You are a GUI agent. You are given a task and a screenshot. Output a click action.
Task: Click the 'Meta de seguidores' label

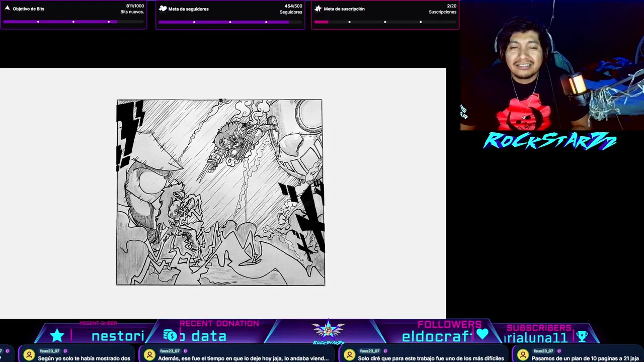coord(189,9)
